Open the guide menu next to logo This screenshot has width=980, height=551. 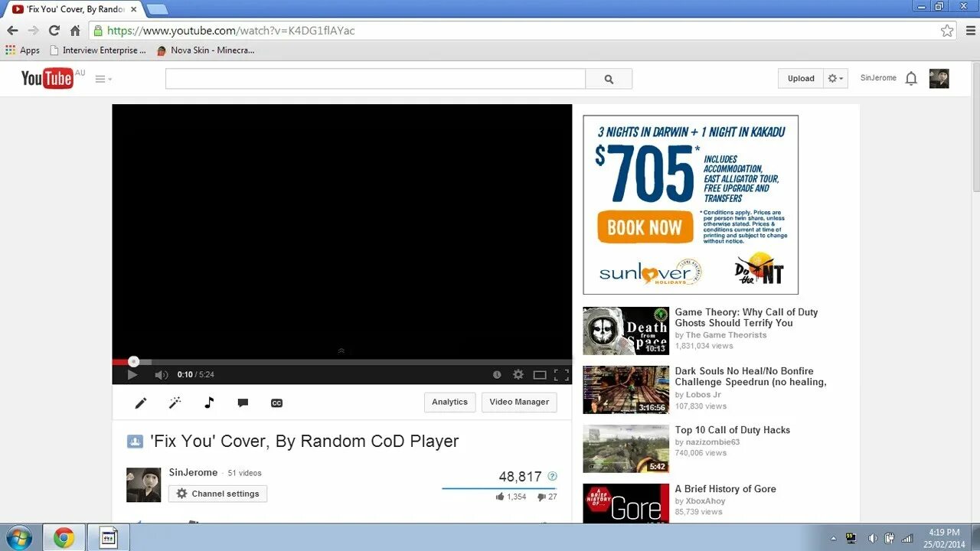[x=103, y=79]
